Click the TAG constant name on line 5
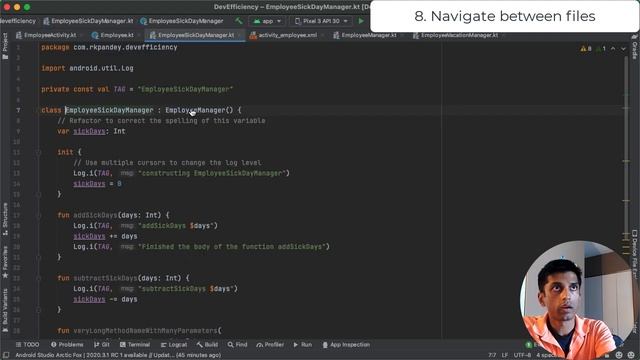 tap(119, 89)
